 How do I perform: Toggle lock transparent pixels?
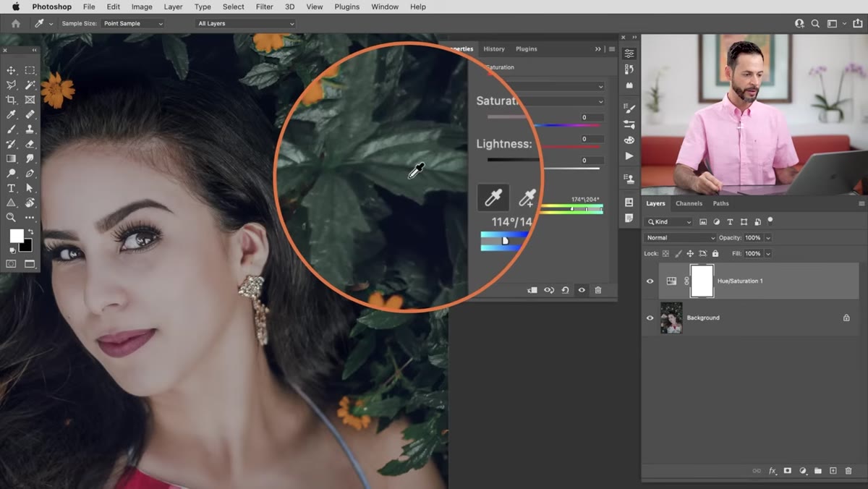(x=667, y=254)
